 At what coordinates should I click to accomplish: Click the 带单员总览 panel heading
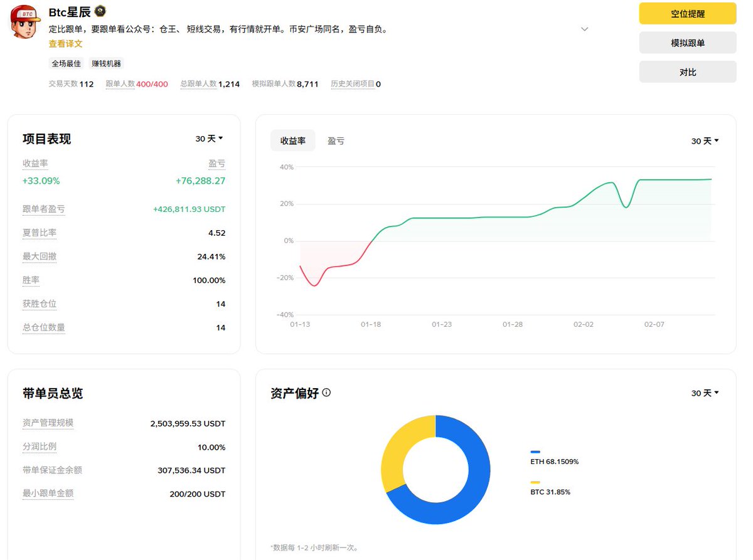point(53,394)
